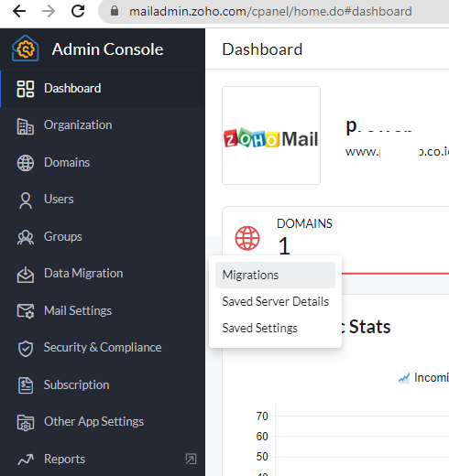
Task: Click the Security & Compliance shield icon
Action: coord(26,348)
